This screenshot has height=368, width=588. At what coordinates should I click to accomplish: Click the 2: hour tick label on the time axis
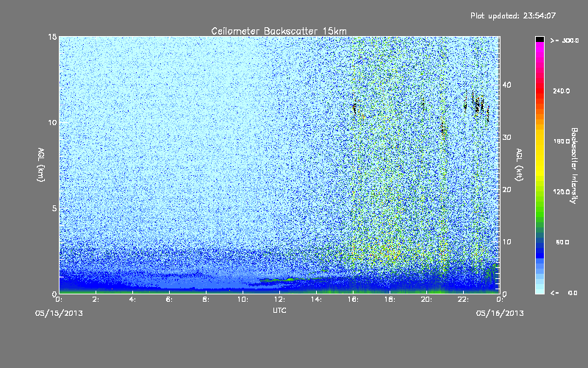[x=96, y=300]
